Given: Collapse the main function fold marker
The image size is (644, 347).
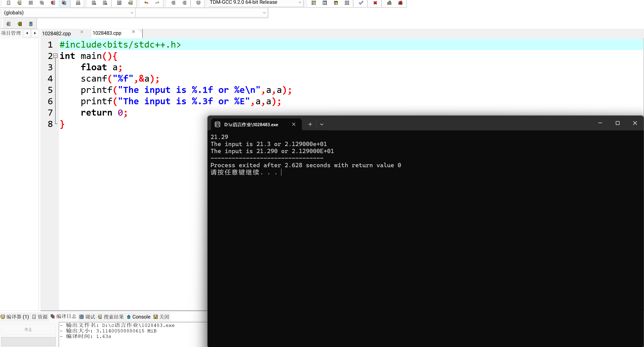Looking at the screenshot, I should pyautogui.click(x=55, y=56).
